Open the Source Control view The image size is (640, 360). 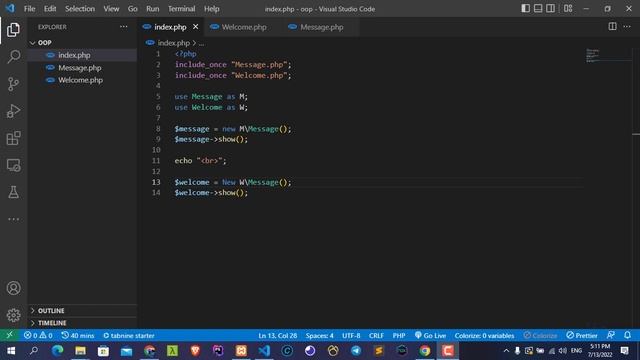coord(13,84)
